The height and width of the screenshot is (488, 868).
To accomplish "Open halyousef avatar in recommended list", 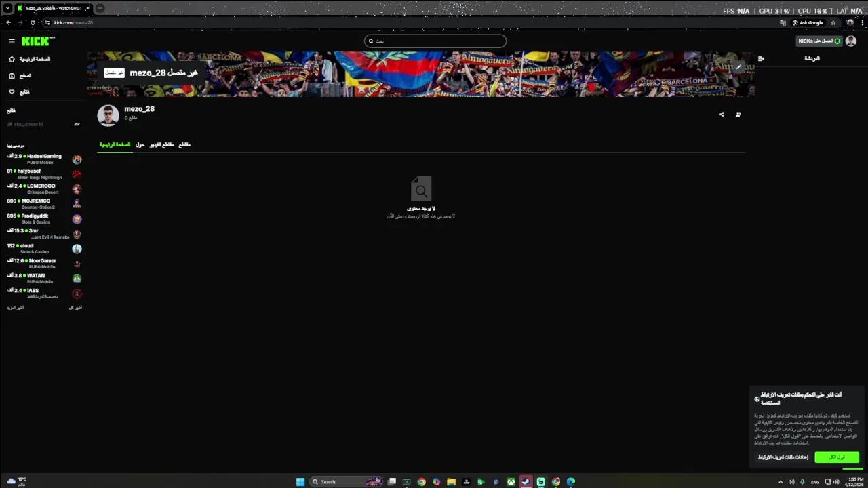I will click(77, 175).
